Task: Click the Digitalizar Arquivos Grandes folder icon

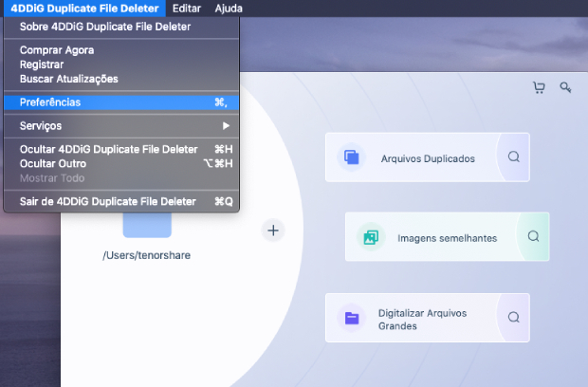Action: tap(351, 318)
